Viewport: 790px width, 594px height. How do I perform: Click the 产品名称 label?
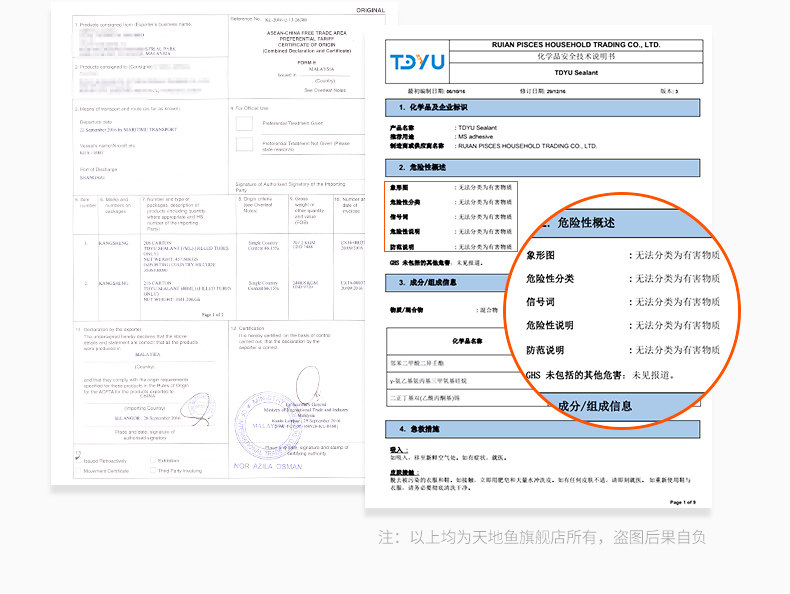402,128
